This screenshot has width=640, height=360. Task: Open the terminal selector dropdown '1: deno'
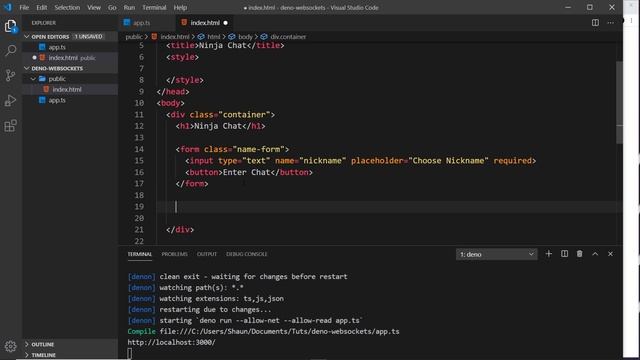(496, 254)
